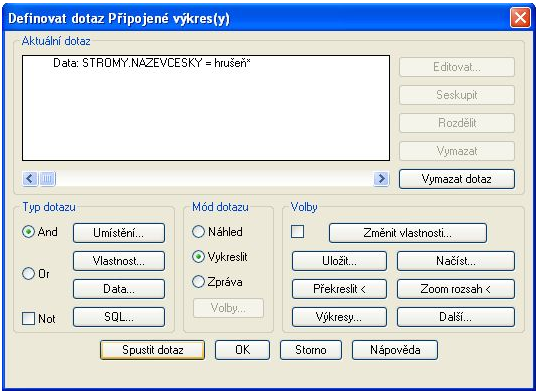Screen dimensions: 538x392
Task: Tick checkbox beside Změnit vlastnosti
Action: coord(297,232)
